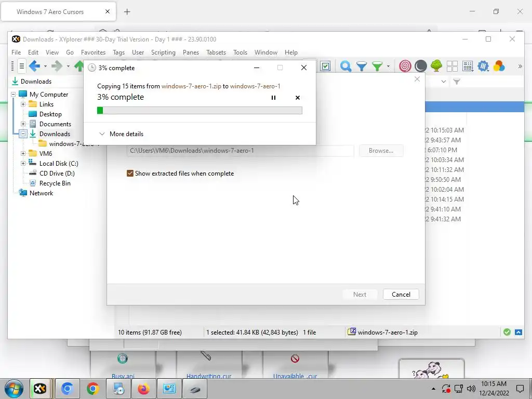Open the Scripting menu
The height and width of the screenshot is (399, 532).
pyautogui.click(x=163, y=52)
